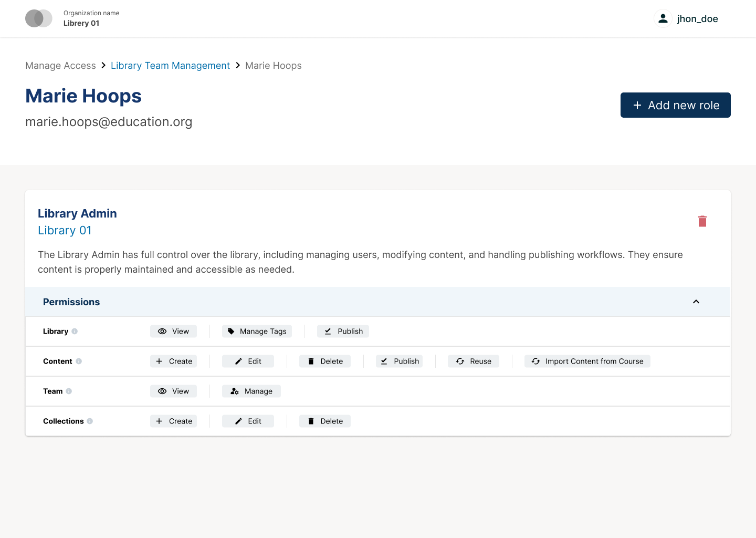Viewport: 756px width, 538px height.
Task: Click the tag icon in Manage Tags chip
Action: 232,331
